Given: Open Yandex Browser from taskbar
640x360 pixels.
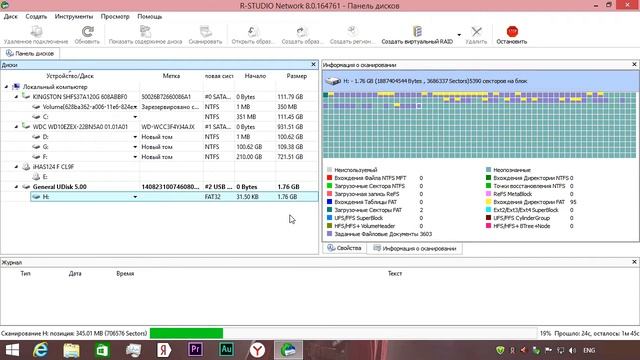Looking at the screenshot, I should click(x=257, y=350).
